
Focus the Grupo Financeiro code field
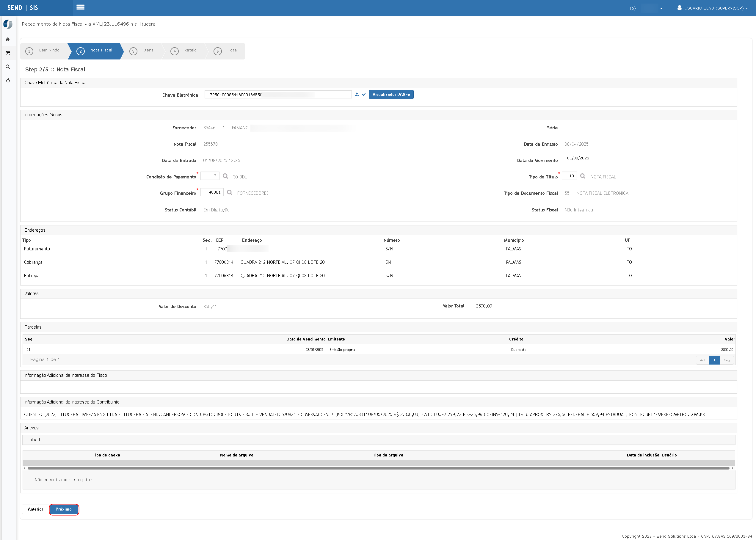212,192
